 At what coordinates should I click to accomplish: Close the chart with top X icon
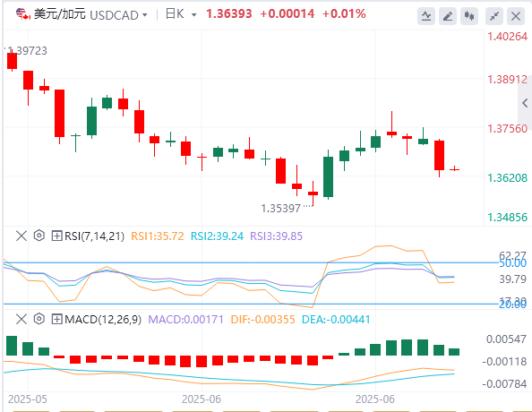point(516,16)
